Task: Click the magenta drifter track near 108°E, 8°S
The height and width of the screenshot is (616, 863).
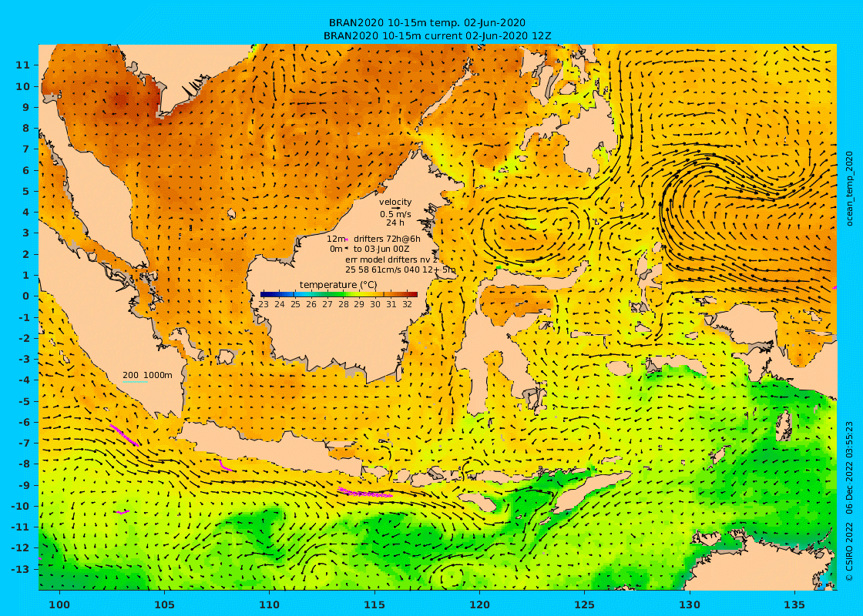Action: click(x=225, y=466)
